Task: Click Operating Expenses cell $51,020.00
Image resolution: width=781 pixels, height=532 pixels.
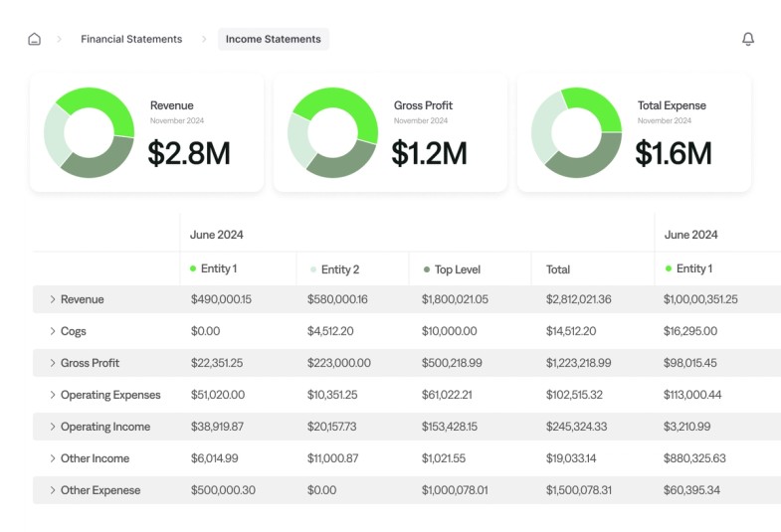Action: 218,395
